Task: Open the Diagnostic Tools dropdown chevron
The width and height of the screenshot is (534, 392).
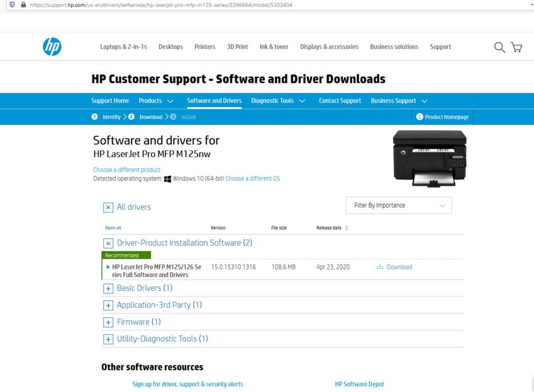Action: pyautogui.click(x=302, y=101)
